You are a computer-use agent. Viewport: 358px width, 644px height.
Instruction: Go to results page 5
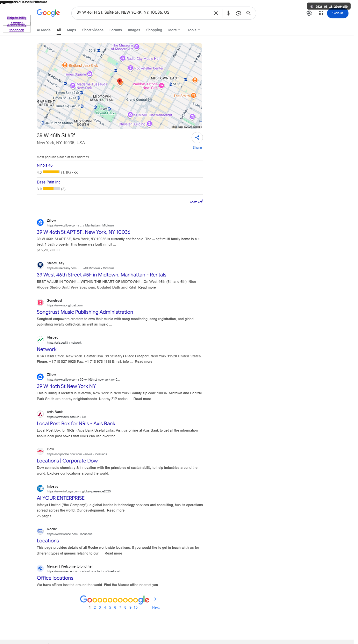point(110,607)
